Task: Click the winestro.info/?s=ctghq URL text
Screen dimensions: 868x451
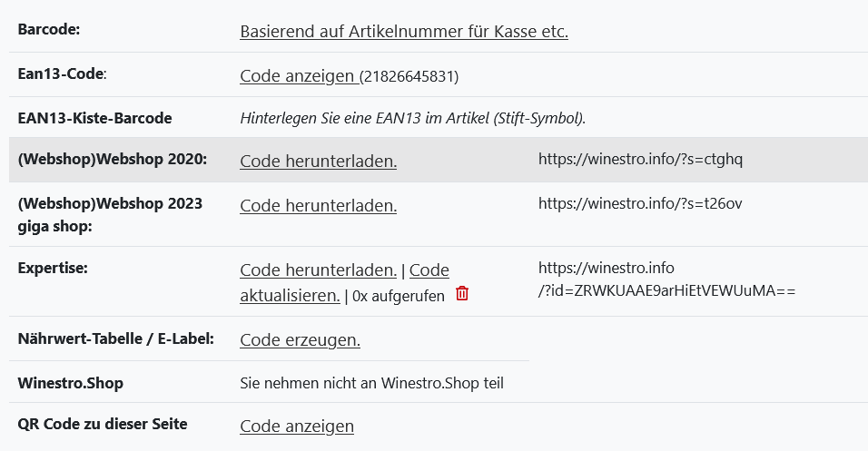Action: 640,160
